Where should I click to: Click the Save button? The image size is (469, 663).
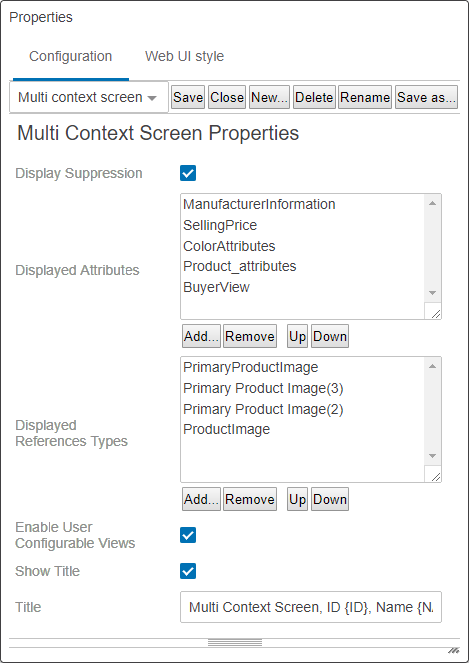pyautogui.click(x=188, y=97)
